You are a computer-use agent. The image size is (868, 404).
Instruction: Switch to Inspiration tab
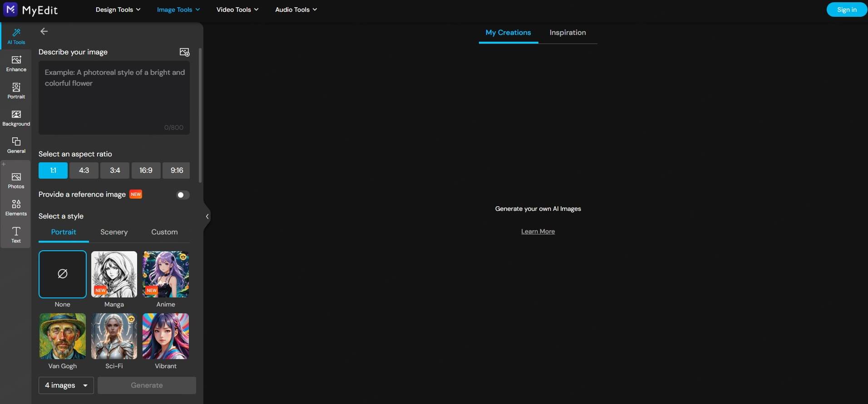click(x=567, y=33)
